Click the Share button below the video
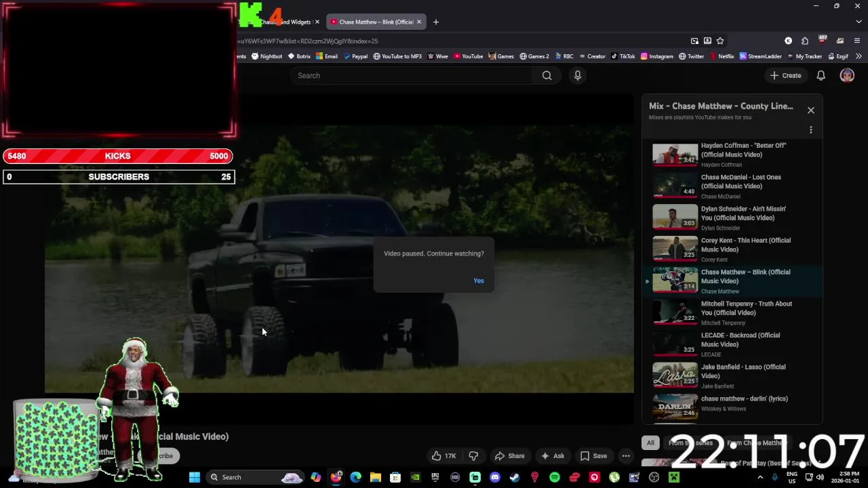 (x=510, y=455)
